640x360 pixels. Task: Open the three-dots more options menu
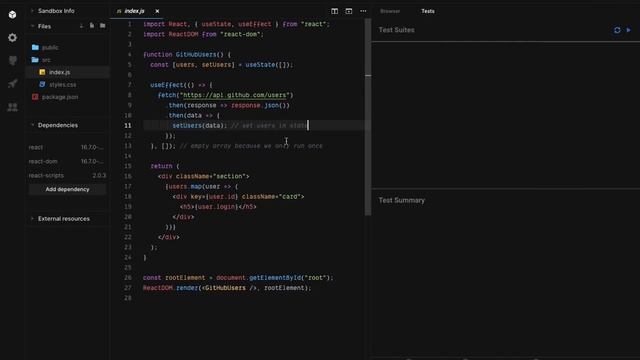pyautogui.click(x=363, y=11)
